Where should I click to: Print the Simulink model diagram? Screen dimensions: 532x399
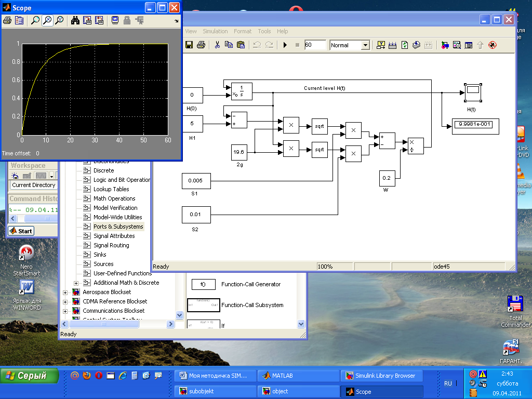[x=201, y=45]
